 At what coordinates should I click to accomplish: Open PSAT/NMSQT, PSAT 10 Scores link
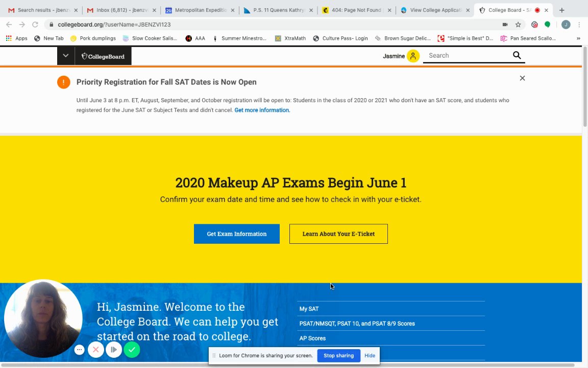pyautogui.click(x=357, y=324)
